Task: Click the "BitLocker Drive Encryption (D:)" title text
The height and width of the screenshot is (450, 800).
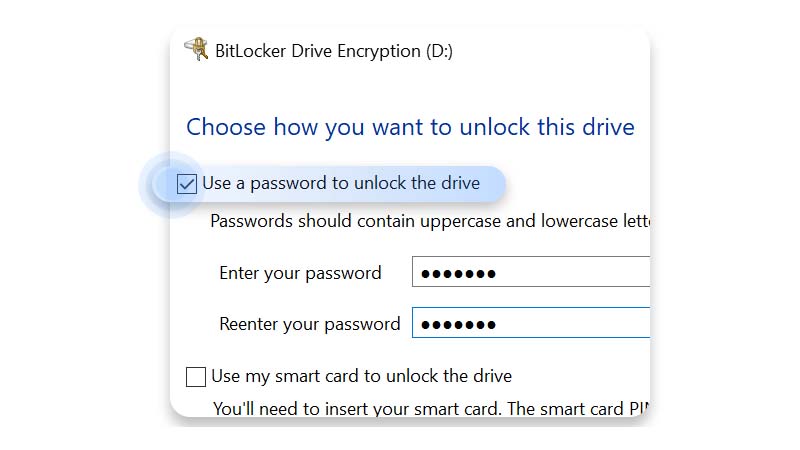Action: coord(334,51)
